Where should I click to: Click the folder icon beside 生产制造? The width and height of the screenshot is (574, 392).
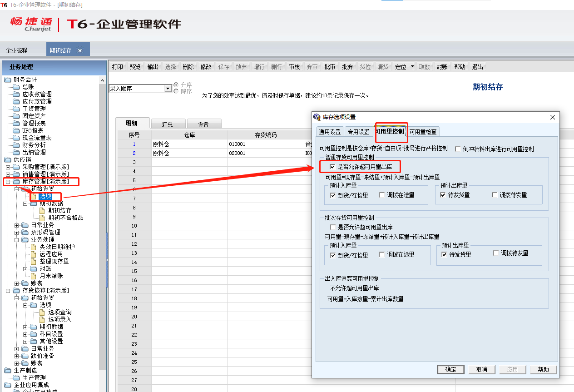point(8,370)
